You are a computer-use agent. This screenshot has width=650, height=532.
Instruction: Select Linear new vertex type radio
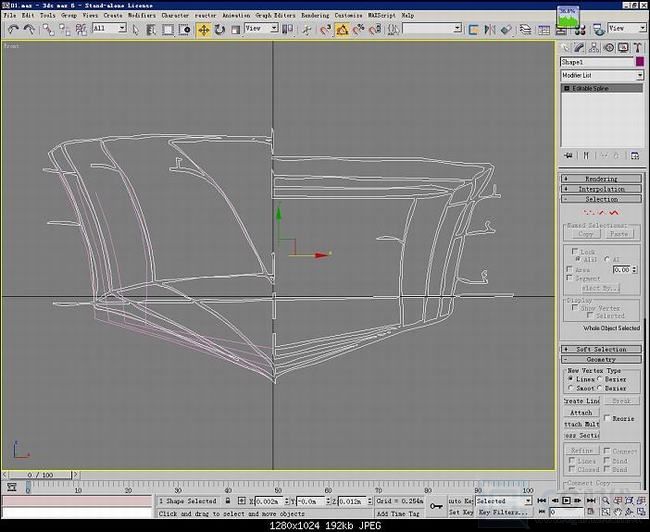pyautogui.click(x=571, y=379)
